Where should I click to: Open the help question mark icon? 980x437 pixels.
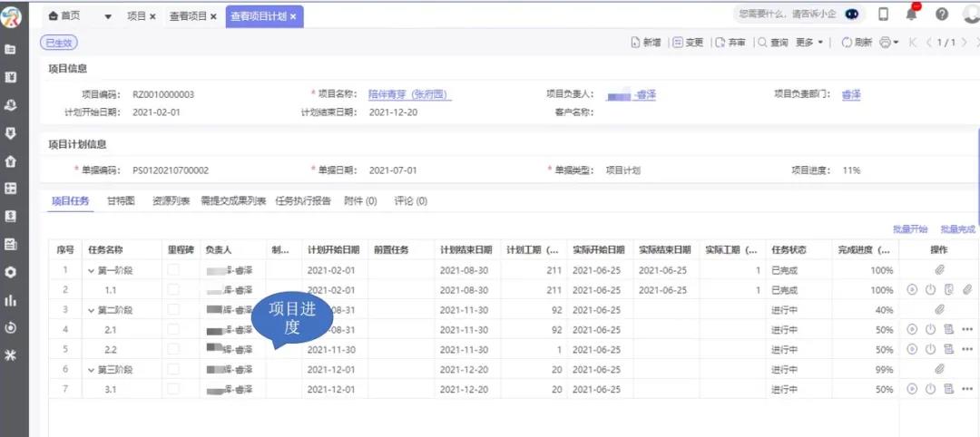(941, 15)
